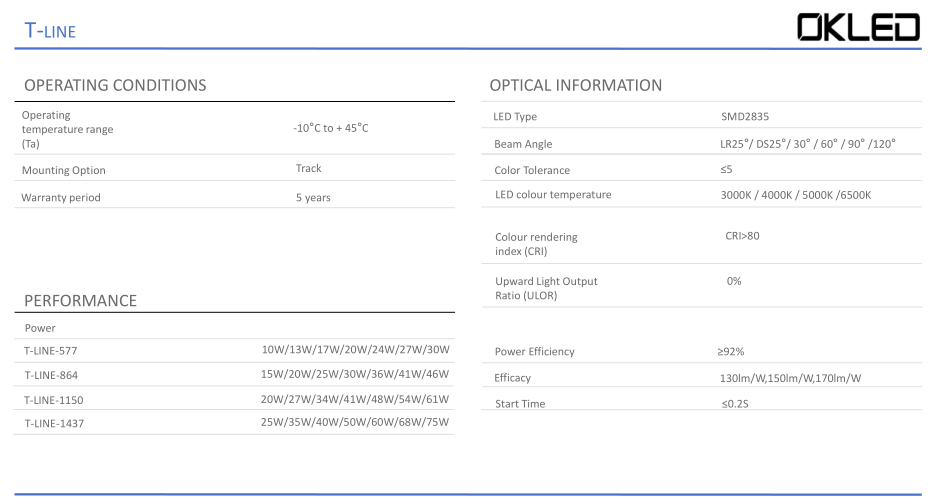Select '25W/35W/40W/50W/60W/68W/75W' power values

[355, 422]
